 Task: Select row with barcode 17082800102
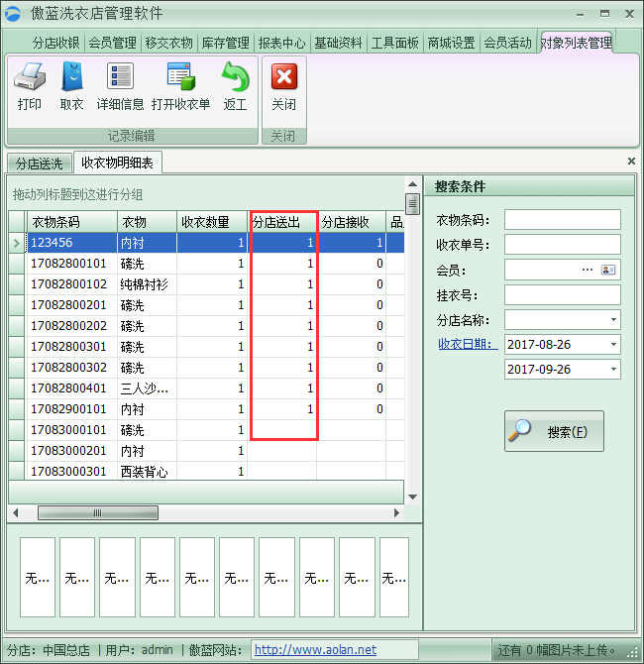coord(206,284)
